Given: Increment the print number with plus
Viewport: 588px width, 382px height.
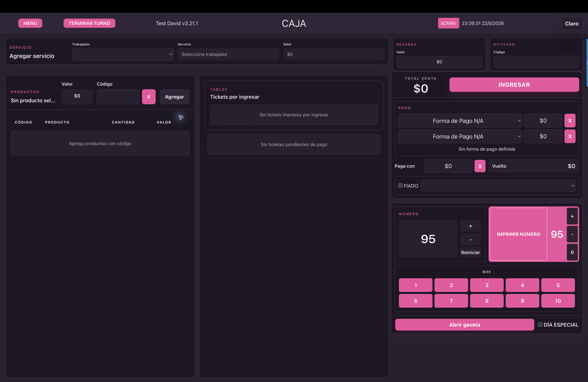Looking at the screenshot, I should 572,216.
